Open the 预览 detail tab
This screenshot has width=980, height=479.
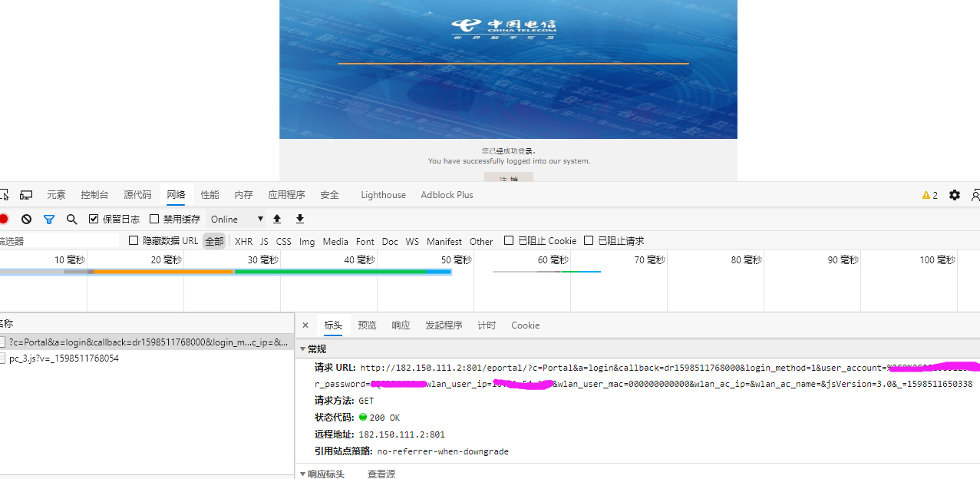[x=367, y=325]
